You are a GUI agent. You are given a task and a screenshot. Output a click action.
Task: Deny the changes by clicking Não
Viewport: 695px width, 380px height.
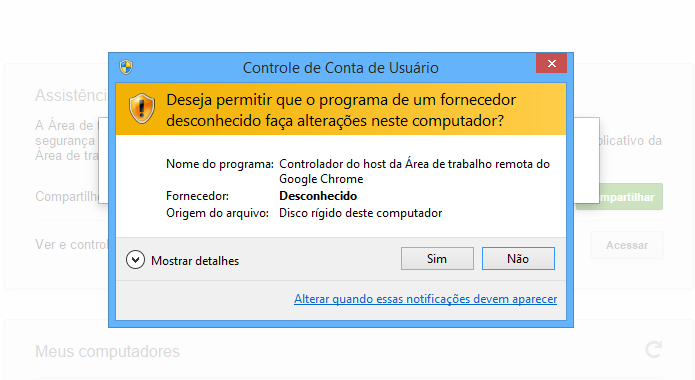(518, 259)
